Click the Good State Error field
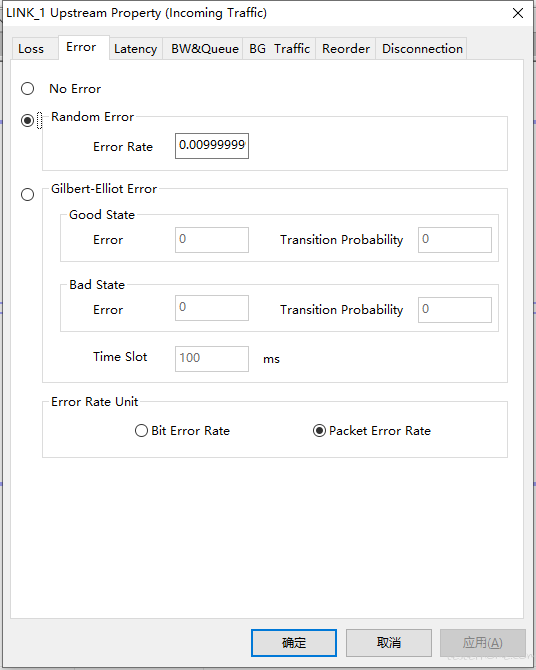 coord(212,240)
